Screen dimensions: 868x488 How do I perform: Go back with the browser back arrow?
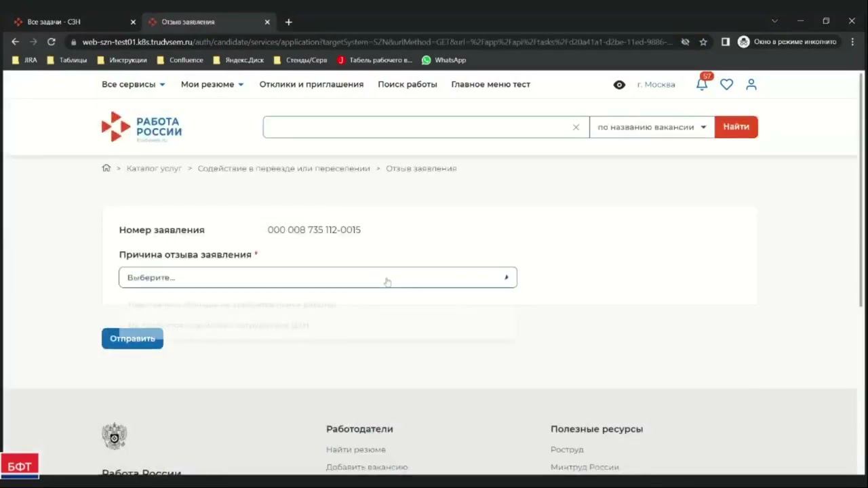16,42
